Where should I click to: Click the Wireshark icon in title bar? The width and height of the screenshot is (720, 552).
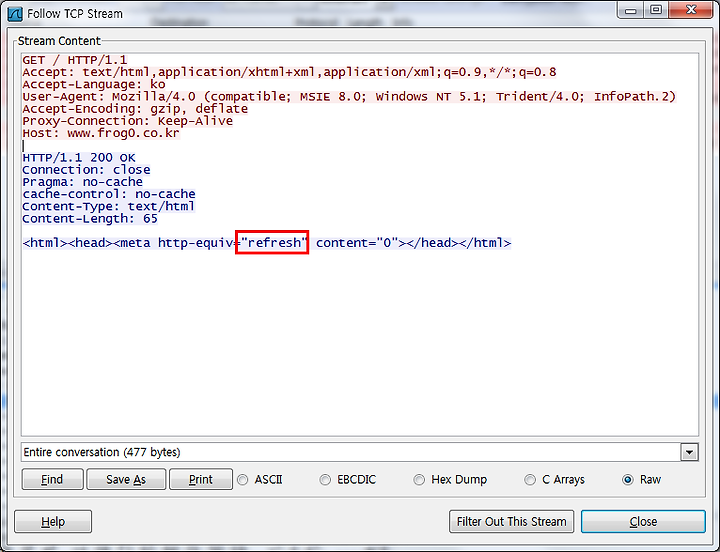tap(14, 14)
